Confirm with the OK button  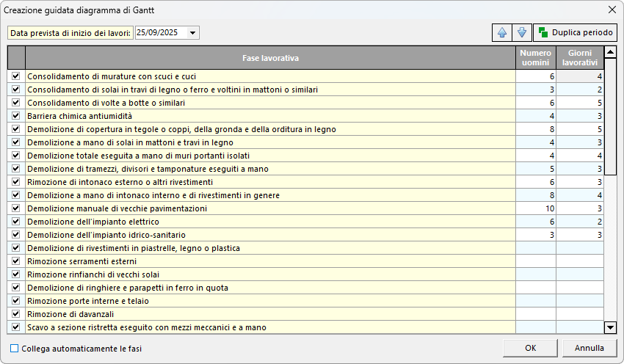pyautogui.click(x=530, y=348)
